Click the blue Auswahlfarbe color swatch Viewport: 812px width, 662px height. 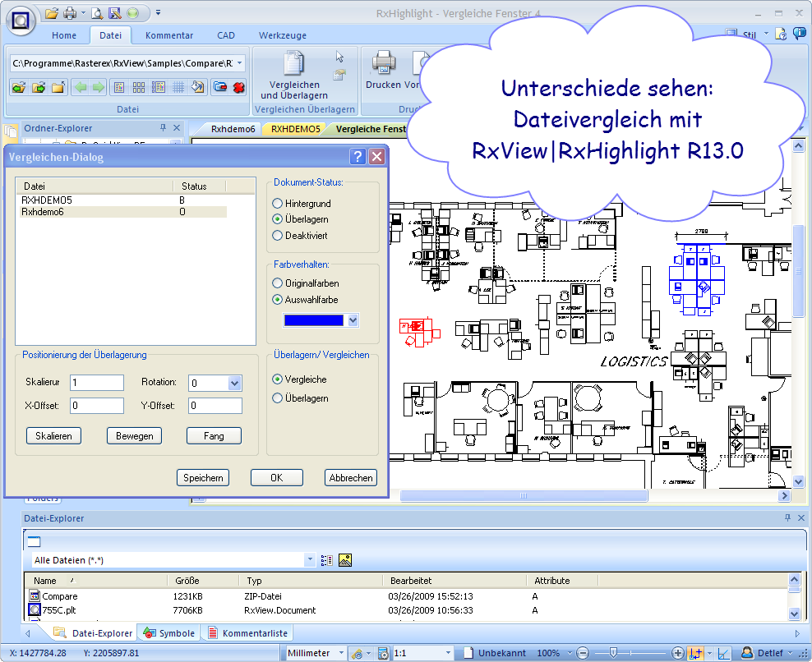[x=314, y=320]
